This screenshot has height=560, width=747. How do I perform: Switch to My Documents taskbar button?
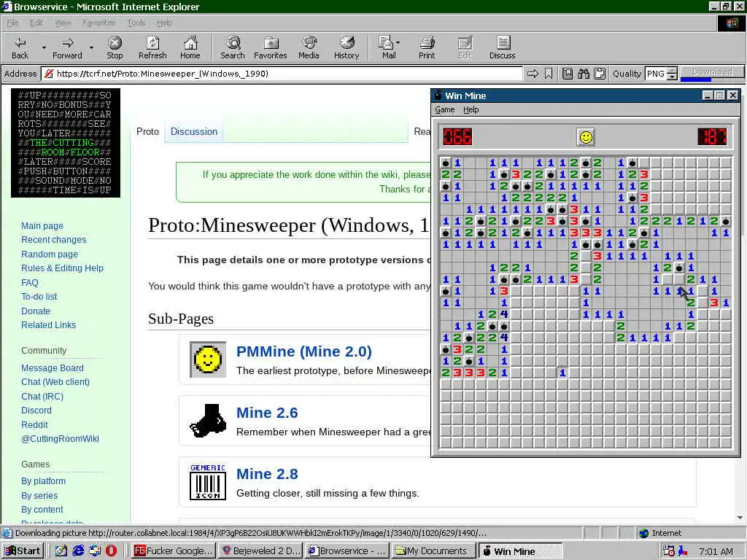tap(433, 551)
